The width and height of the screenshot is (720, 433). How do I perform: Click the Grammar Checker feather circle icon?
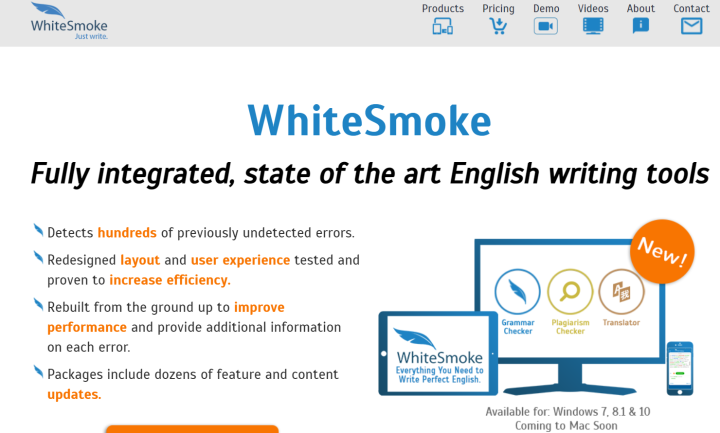[x=518, y=292]
